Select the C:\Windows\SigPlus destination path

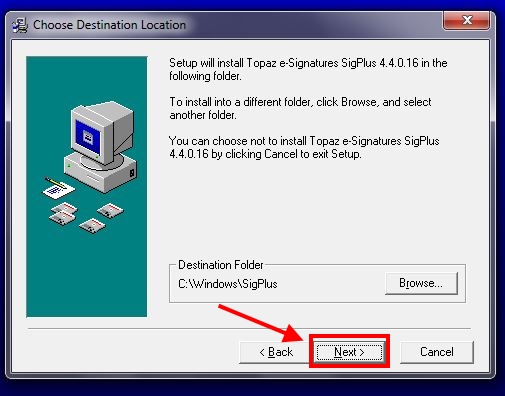228,284
